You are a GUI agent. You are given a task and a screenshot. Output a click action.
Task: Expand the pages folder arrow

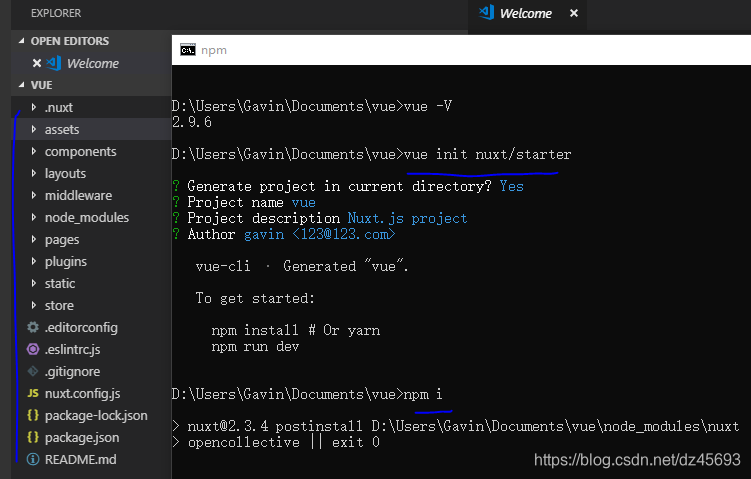click(x=34, y=240)
